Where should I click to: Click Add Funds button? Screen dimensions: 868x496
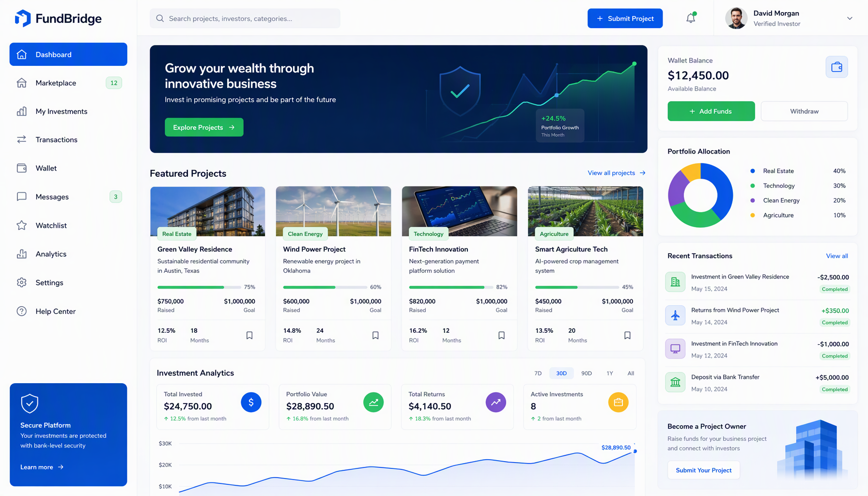coord(711,111)
